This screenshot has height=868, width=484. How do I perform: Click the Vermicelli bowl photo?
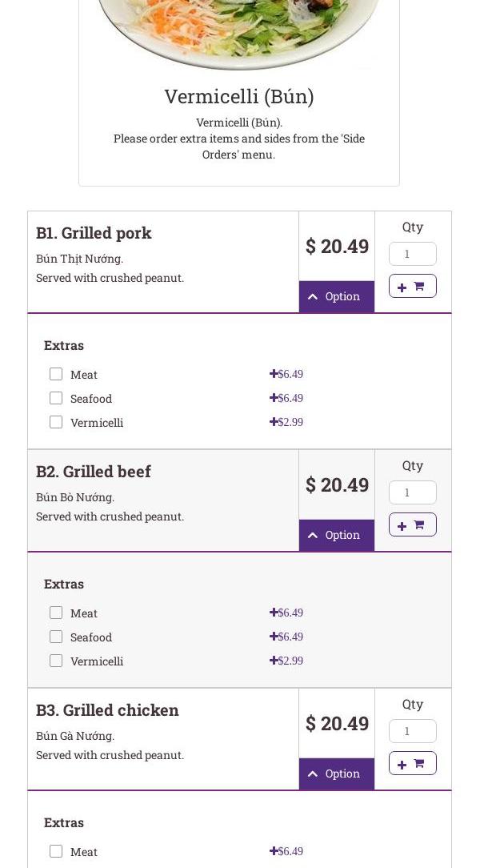(238, 32)
